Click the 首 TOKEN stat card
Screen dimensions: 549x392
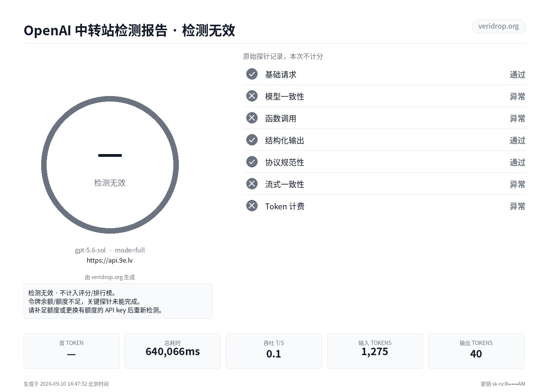point(71,351)
